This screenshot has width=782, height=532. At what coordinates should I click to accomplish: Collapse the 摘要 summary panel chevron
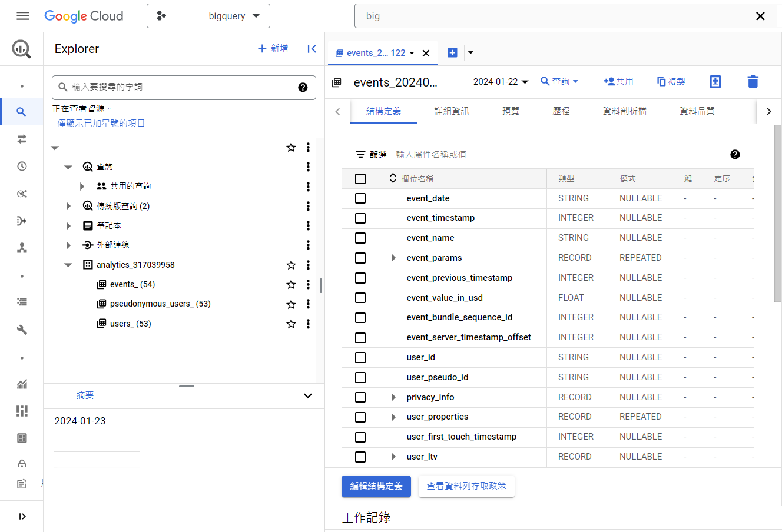(307, 395)
